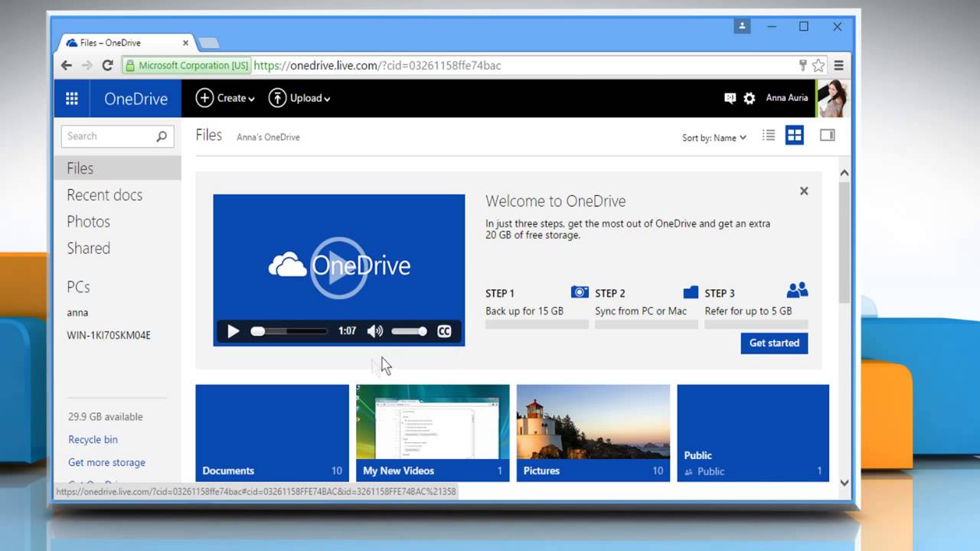Toggle the details pane icon

[x=827, y=135]
